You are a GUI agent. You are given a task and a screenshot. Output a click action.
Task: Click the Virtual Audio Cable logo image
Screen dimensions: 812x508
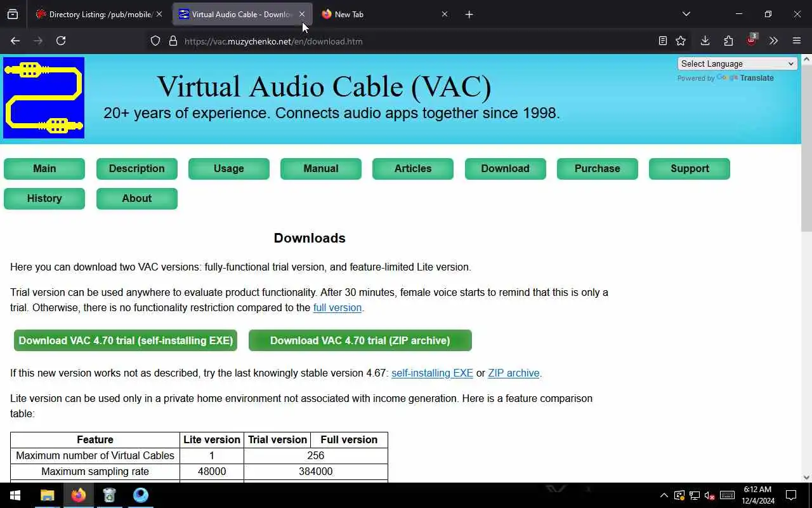(44, 98)
